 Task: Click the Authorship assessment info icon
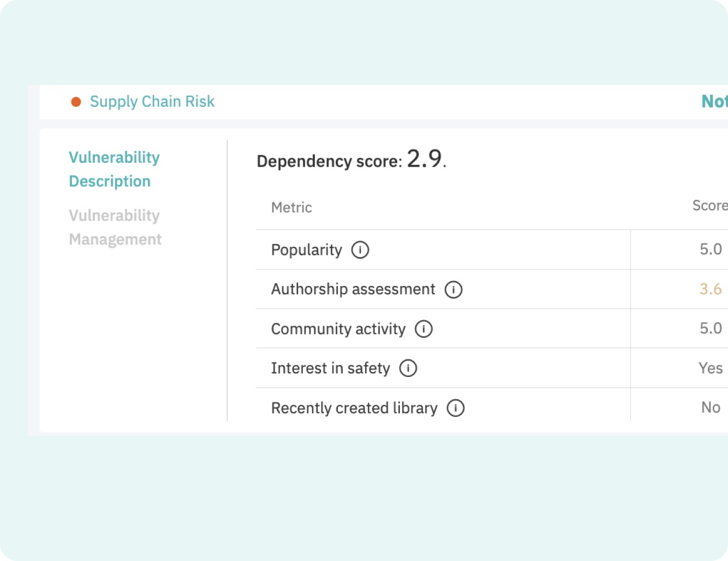tap(453, 290)
